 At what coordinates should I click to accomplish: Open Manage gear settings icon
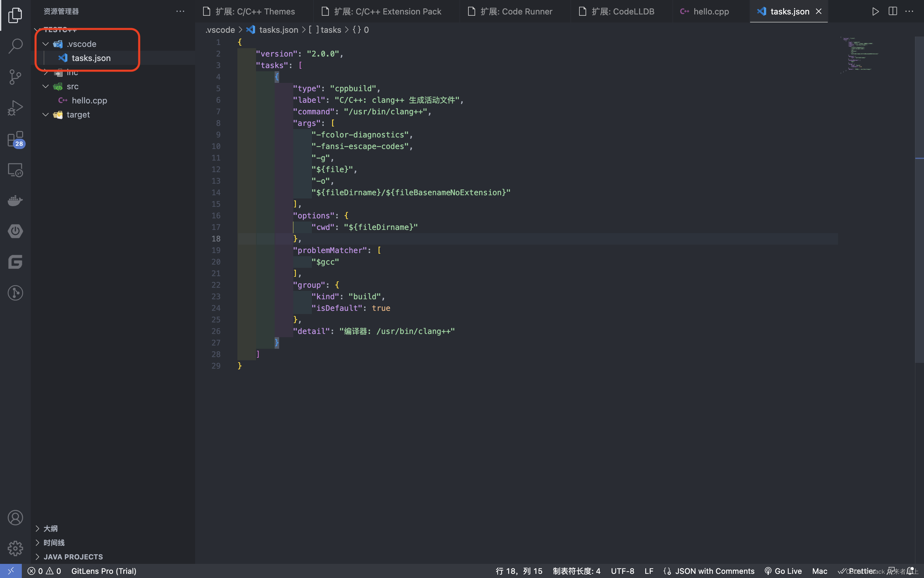pos(15,548)
